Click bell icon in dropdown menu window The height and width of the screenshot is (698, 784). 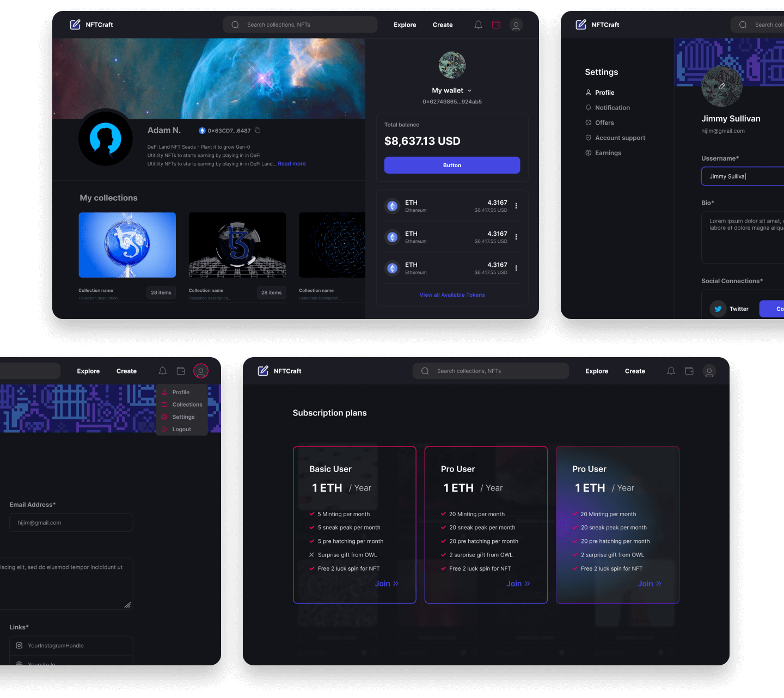[x=162, y=371]
